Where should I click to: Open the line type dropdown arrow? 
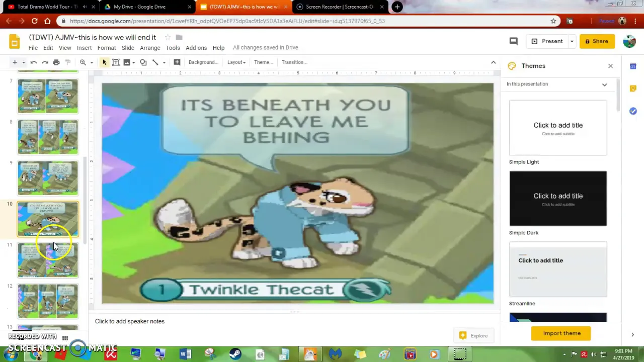[x=164, y=62]
